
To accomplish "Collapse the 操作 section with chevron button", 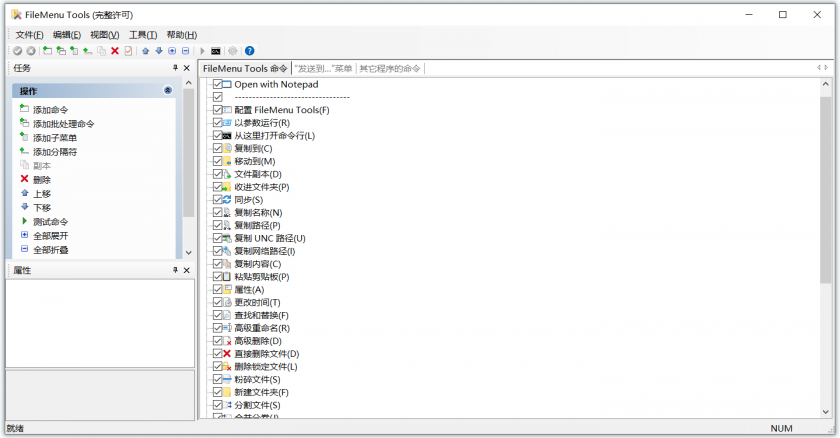I will click(x=167, y=91).
